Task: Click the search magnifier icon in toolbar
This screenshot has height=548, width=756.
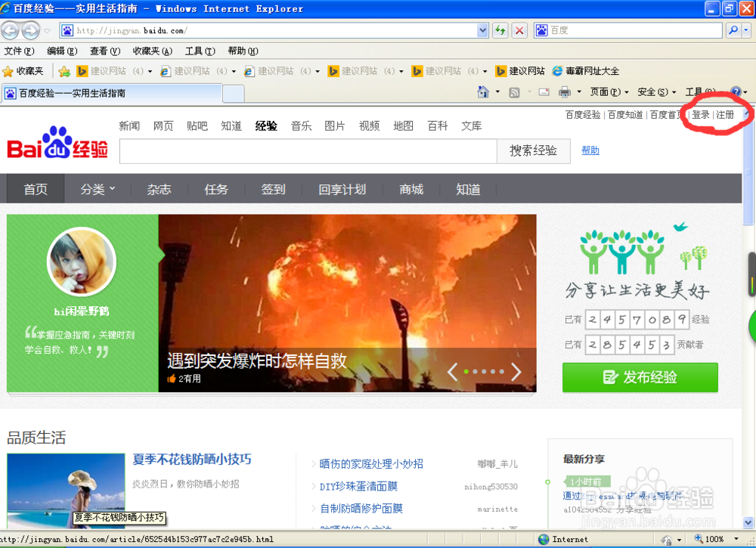Action: (733, 30)
